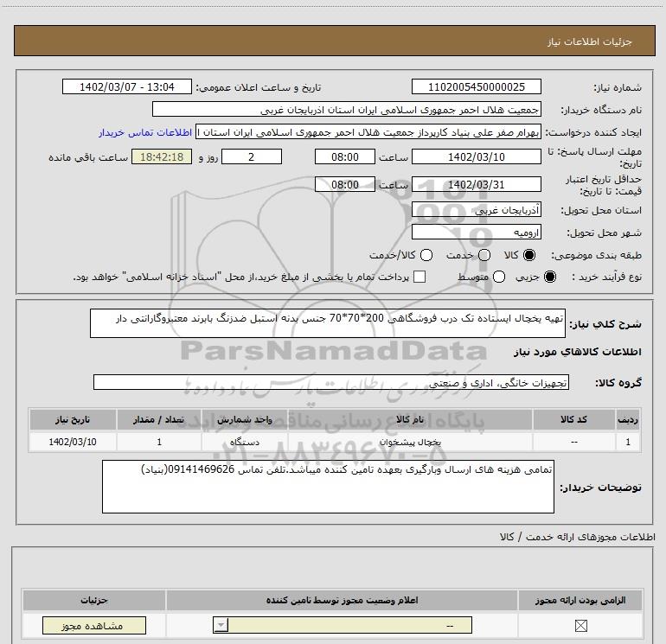Click the جزئیات اطلاعات نیاز header bar

[x=335, y=41]
